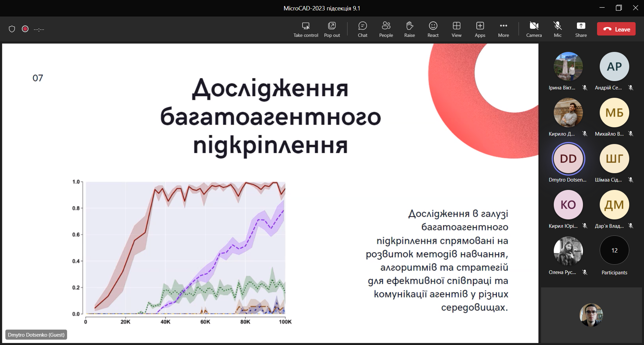Click the red recording indicator
The image size is (644, 345).
[x=25, y=29]
